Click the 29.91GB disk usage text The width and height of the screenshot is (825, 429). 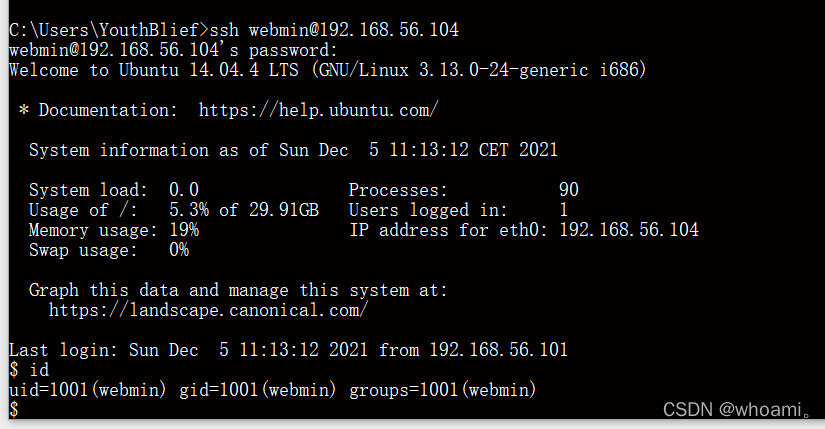[x=284, y=210]
